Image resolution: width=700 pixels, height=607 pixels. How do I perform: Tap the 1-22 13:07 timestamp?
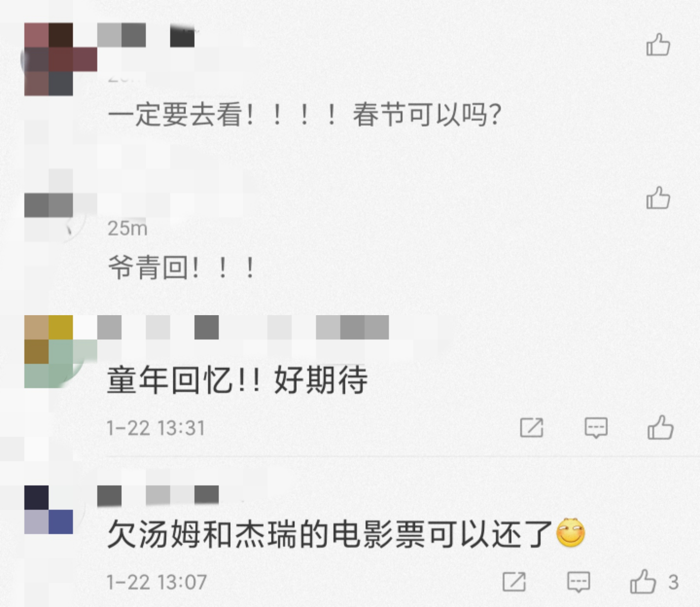point(157,582)
